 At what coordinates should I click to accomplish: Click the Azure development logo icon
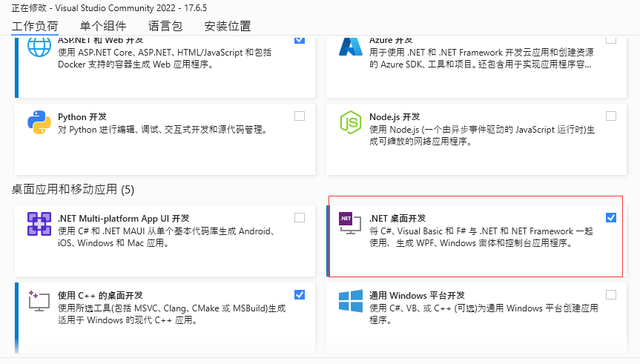tap(350, 47)
